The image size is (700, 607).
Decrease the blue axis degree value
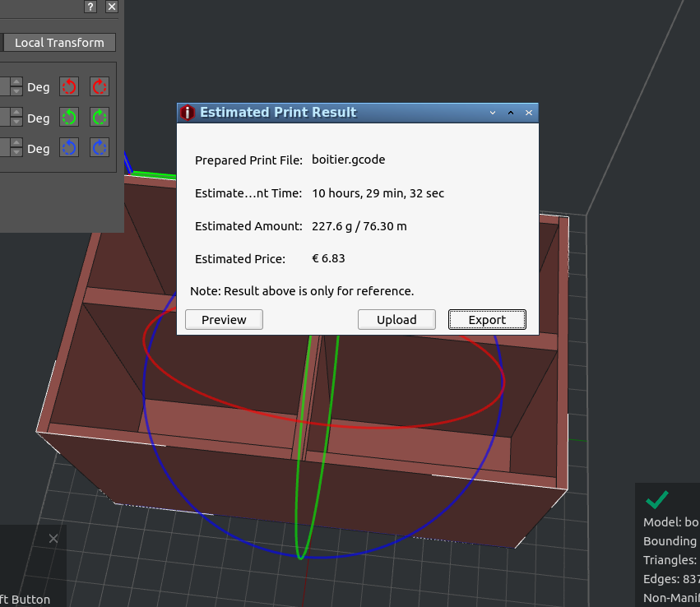[x=16, y=152]
